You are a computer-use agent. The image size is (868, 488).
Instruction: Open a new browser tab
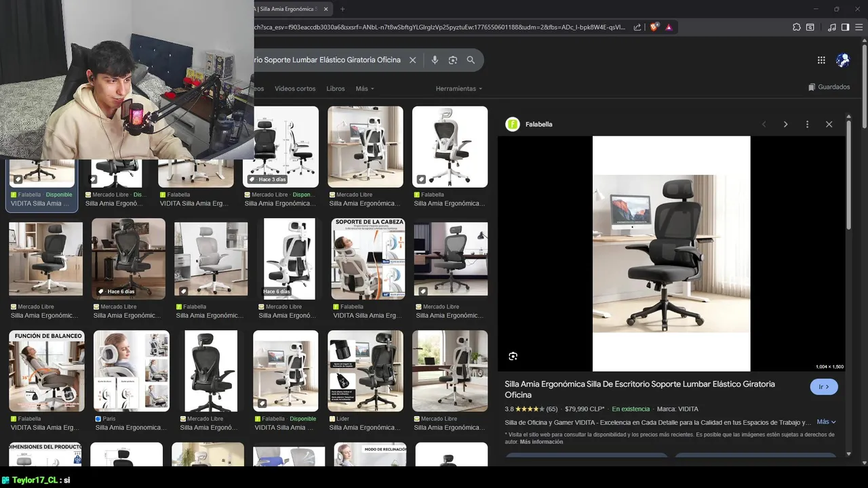(x=342, y=9)
